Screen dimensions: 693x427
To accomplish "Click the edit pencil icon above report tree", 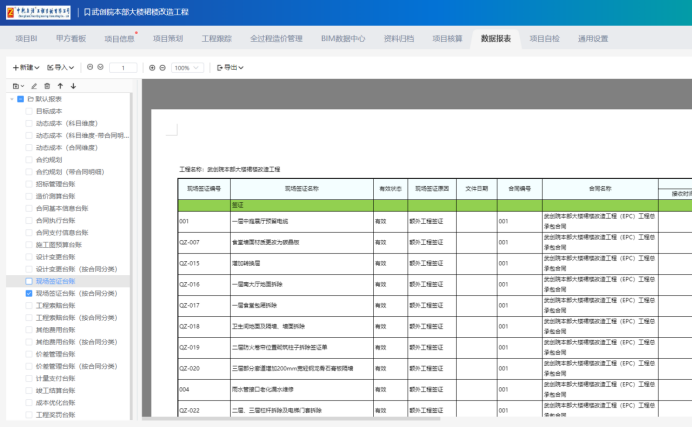I will tap(34, 86).
